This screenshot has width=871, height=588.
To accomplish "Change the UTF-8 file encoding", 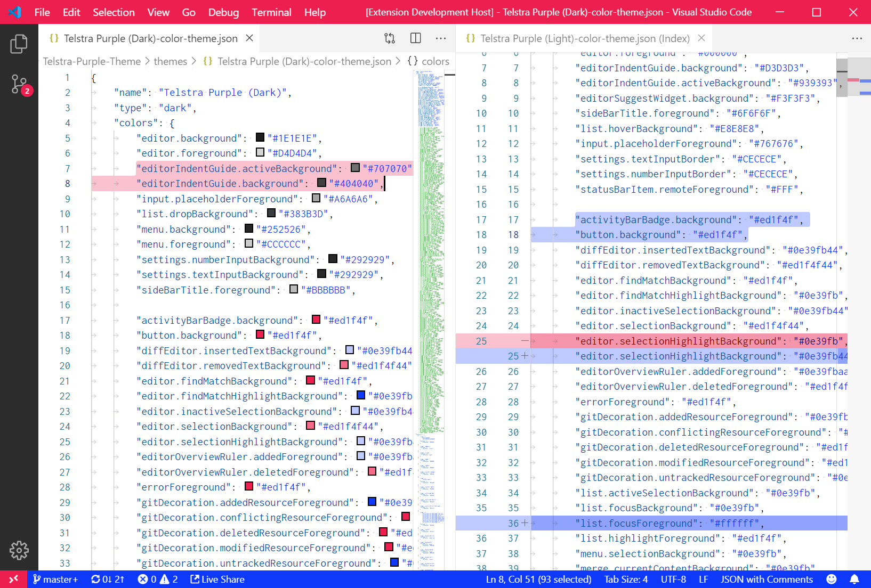I will coord(673,579).
